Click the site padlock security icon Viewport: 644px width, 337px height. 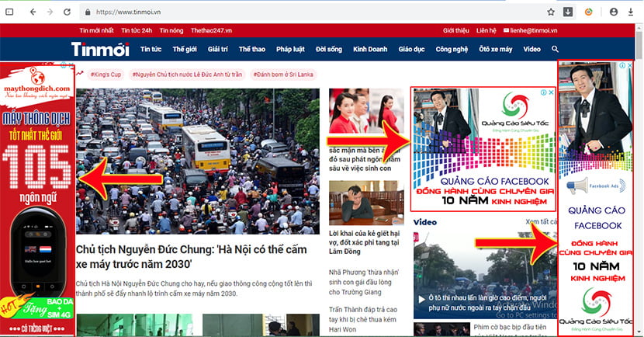(88, 12)
